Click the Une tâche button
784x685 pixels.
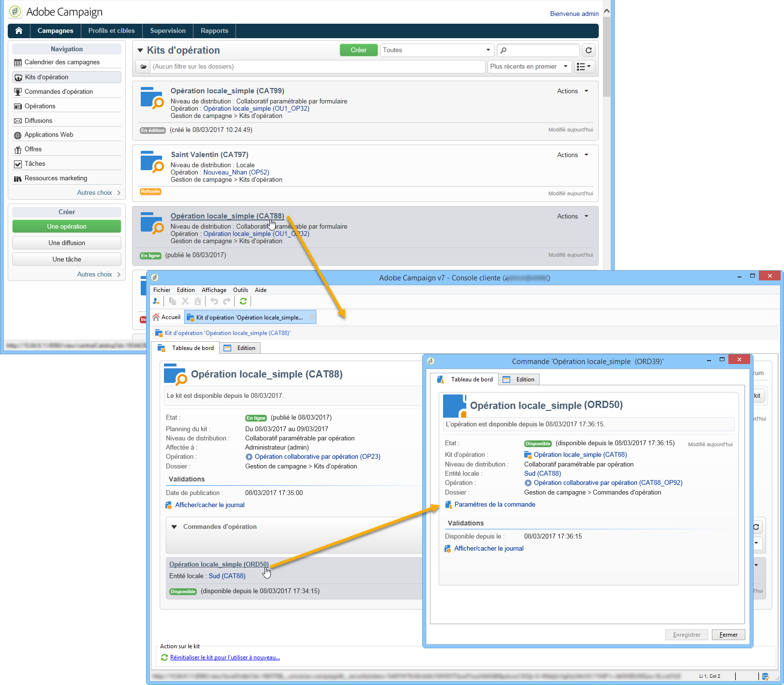point(67,260)
